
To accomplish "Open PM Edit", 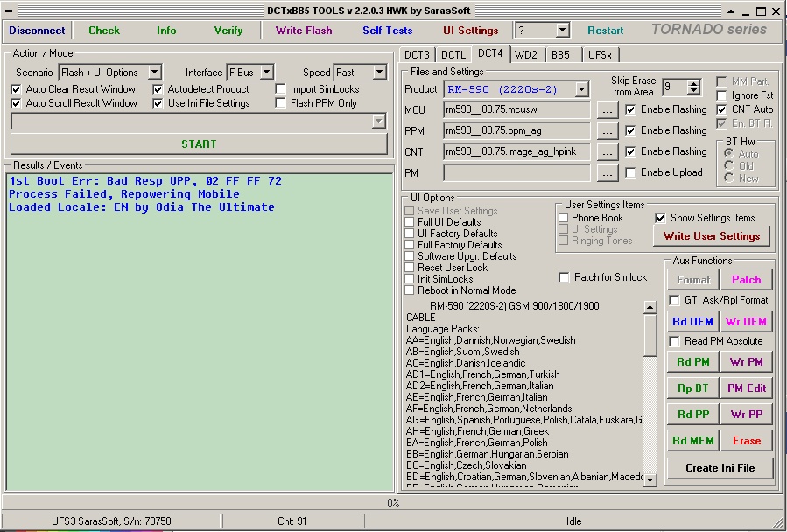I will [x=747, y=388].
